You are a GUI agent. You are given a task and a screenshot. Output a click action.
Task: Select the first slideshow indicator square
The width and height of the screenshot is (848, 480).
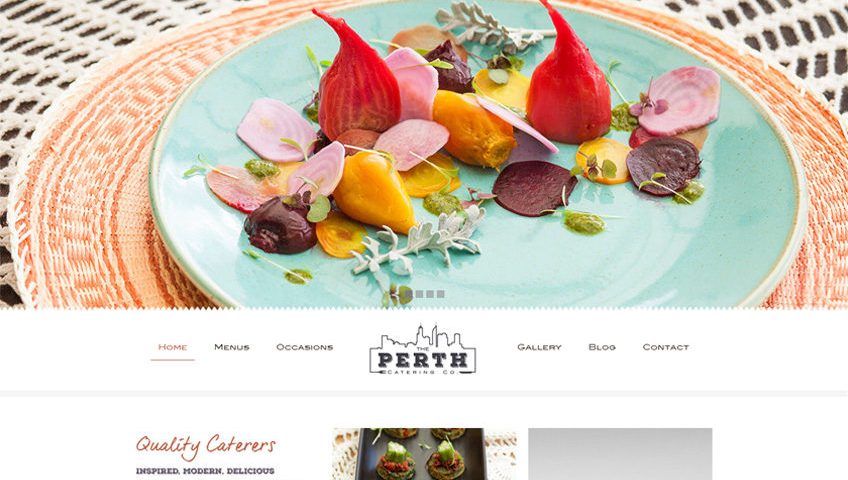(409, 294)
